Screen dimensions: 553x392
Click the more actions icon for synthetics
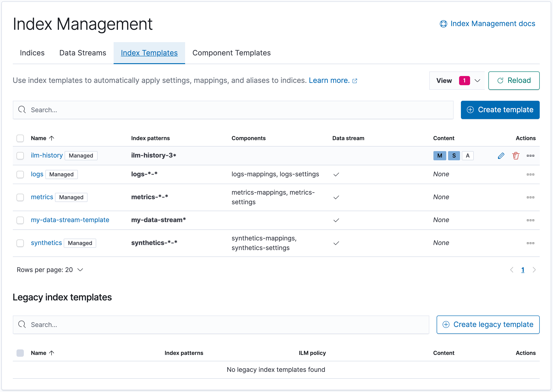click(x=530, y=243)
